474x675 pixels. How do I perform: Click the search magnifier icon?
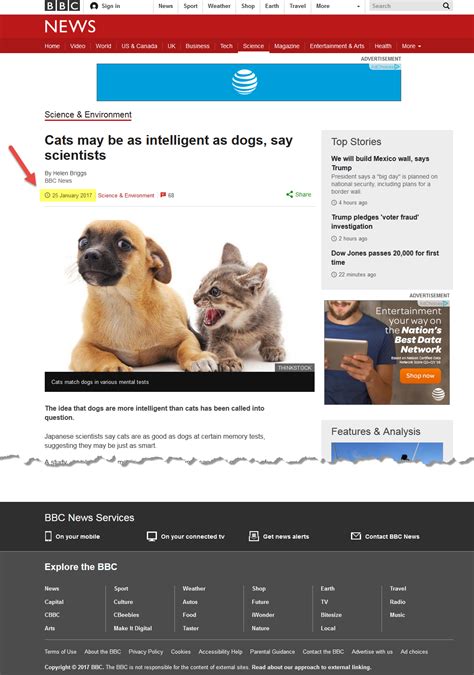point(446,6)
